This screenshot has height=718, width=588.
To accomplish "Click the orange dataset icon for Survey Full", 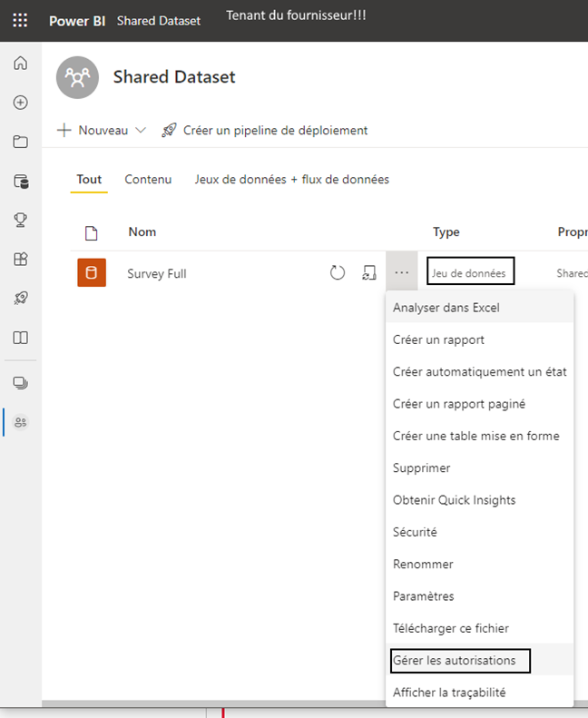I will (92, 272).
